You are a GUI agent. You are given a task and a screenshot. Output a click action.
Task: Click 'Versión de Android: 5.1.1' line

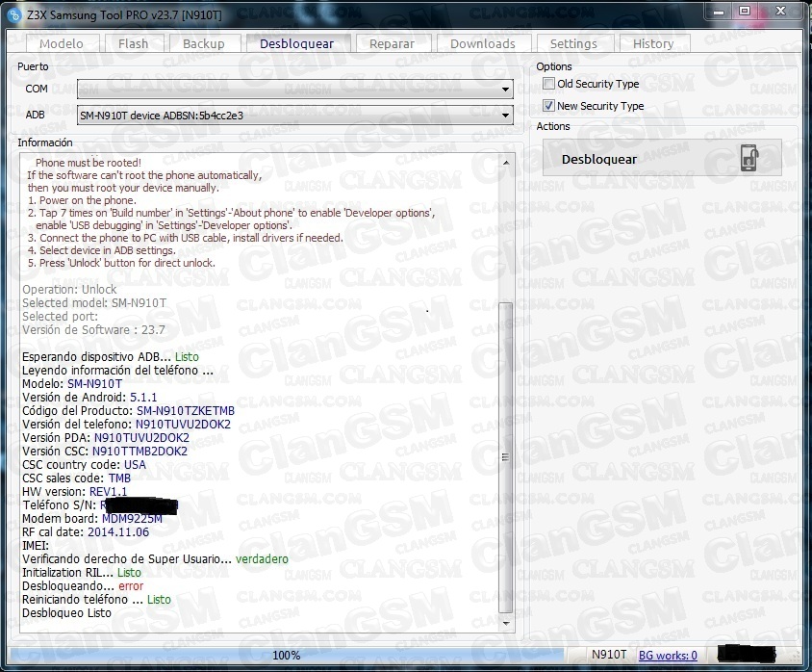click(x=89, y=398)
